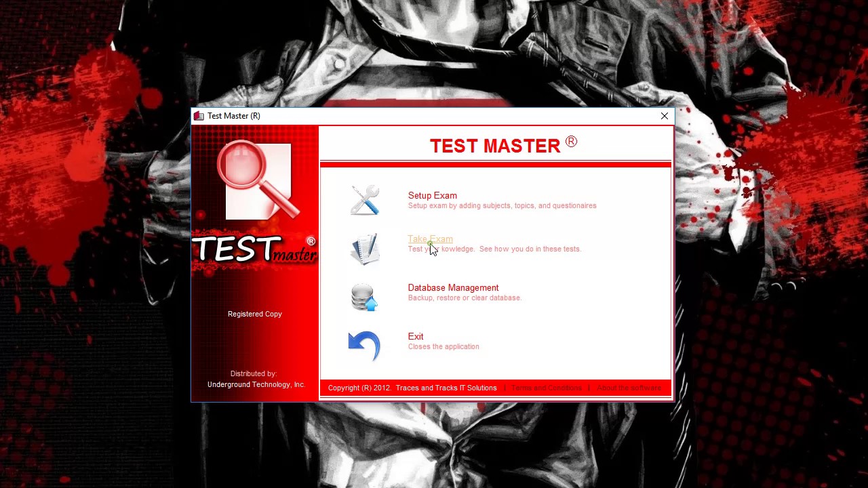Click the Setup Exam wrench and screwdriver icon

[x=365, y=200]
